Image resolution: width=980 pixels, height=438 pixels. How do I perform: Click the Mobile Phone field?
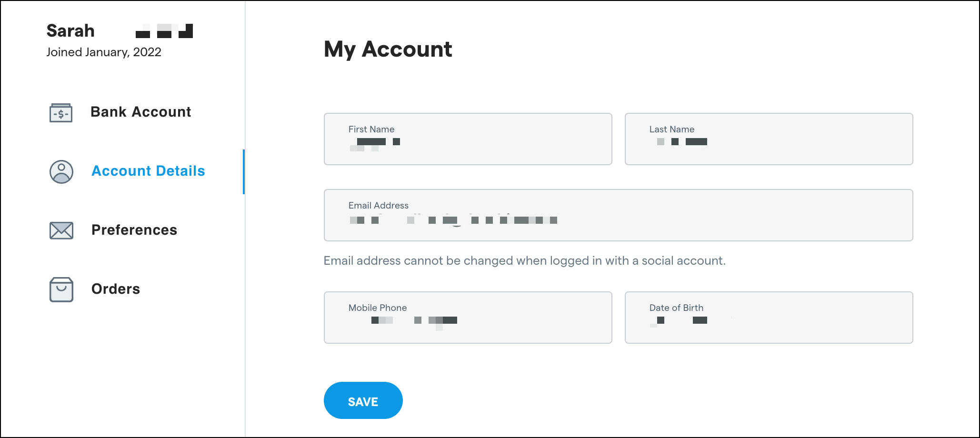[x=468, y=317]
